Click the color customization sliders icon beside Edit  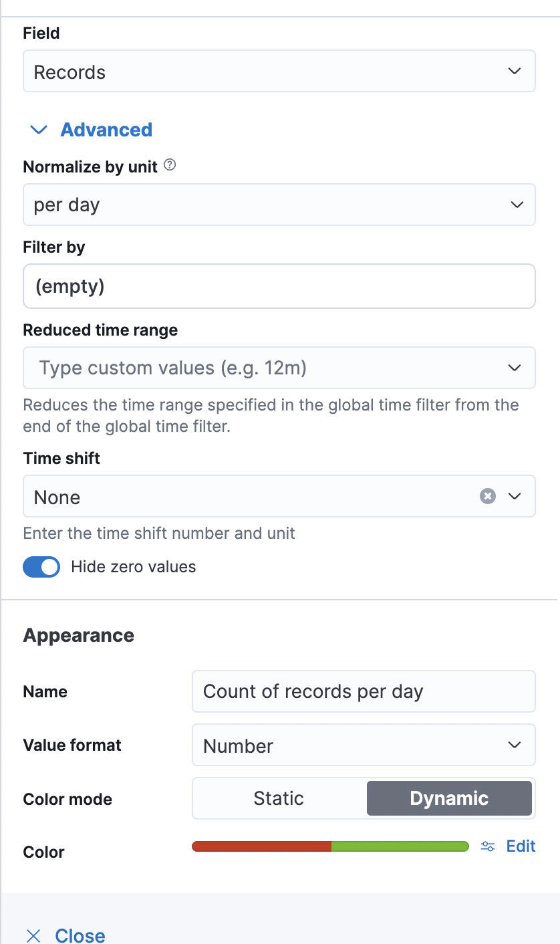point(487,846)
